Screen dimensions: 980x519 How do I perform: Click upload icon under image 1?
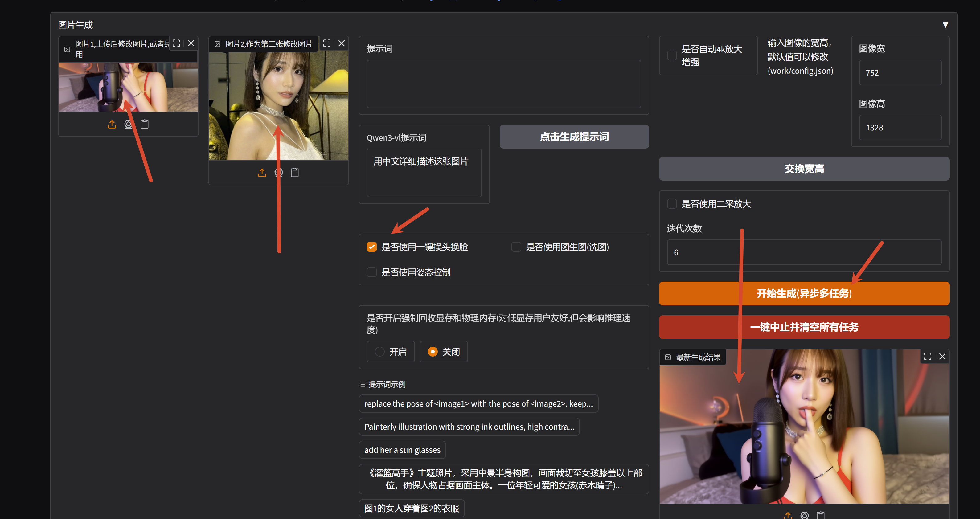tap(112, 124)
